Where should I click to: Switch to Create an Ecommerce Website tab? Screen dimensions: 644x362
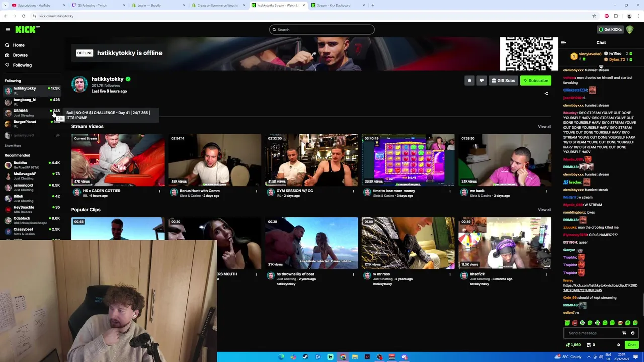point(218,5)
